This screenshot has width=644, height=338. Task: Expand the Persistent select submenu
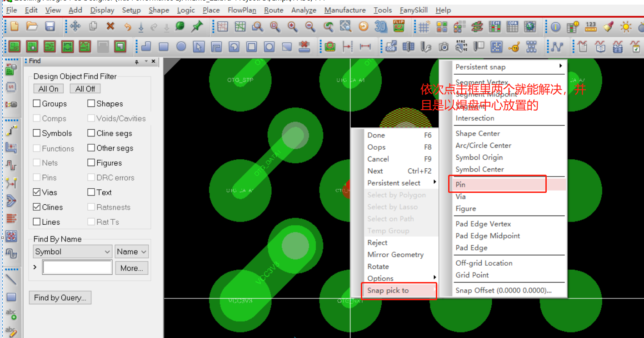point(401,183)
